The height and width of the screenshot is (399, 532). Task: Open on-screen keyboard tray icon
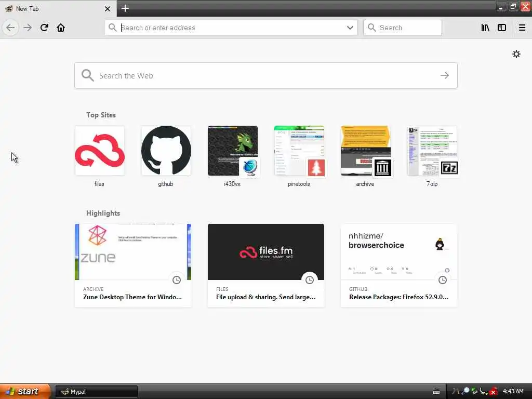tap(436, 392)
